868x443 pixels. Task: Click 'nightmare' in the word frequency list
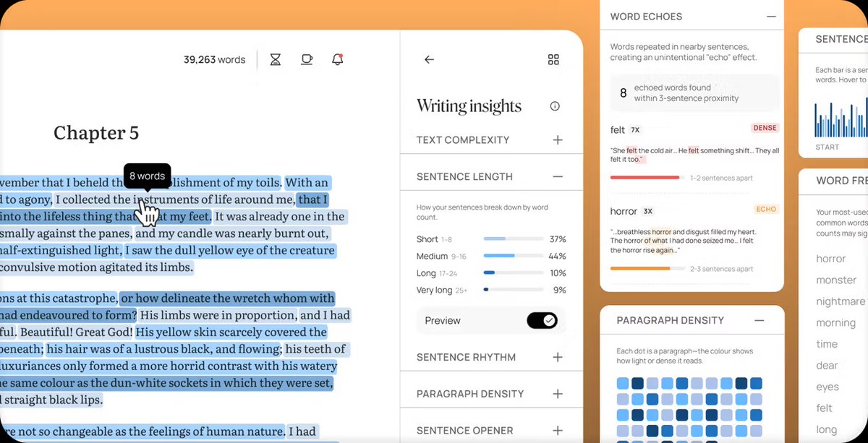click(841, 301)
